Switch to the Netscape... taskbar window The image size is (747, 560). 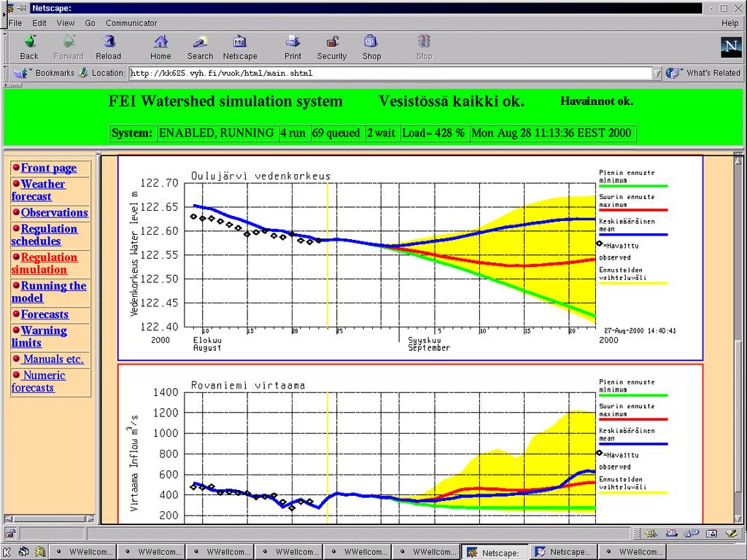pyautogui.click(x=564, y=553)
